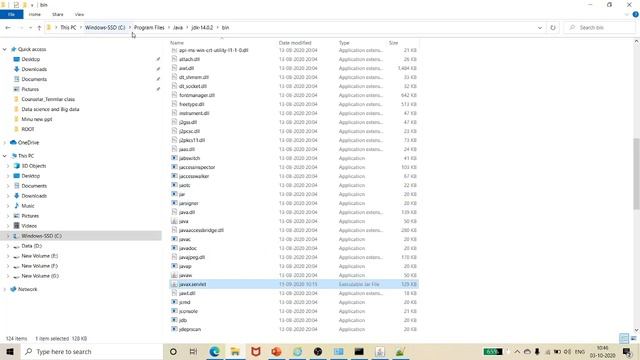Image resolution: width=640 pixels, height=360 pixels.
Task: Select the javaaccessbridge.dll file
Action: [x=201, y=230]
